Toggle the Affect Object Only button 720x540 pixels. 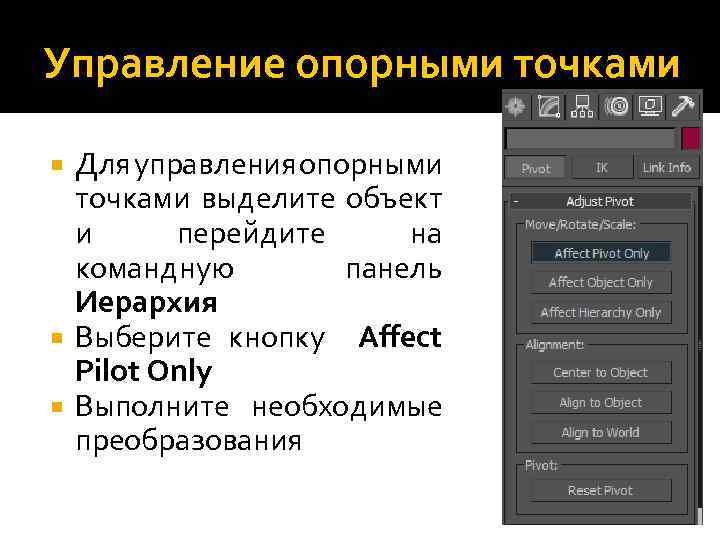point(601,282)
